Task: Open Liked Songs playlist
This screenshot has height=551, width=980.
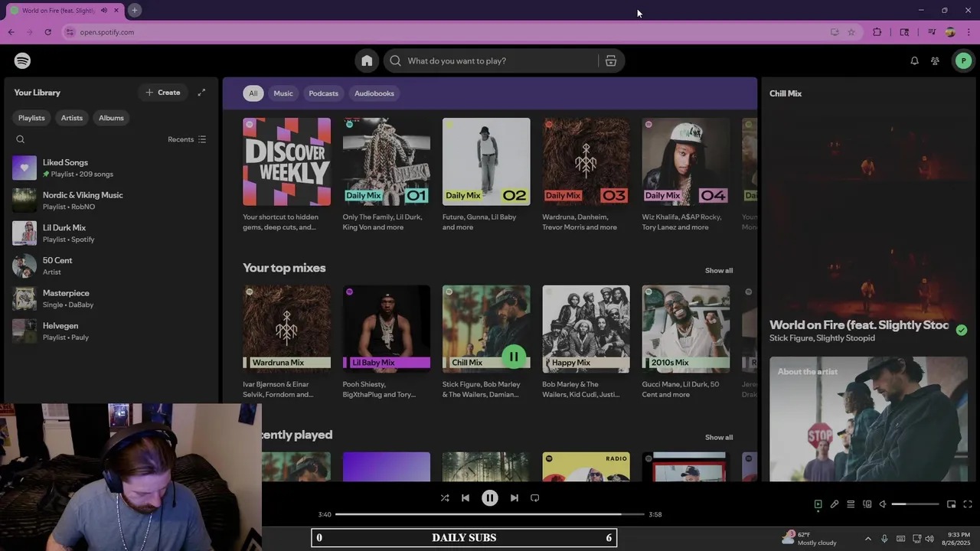Action: (x=110, y=168)
